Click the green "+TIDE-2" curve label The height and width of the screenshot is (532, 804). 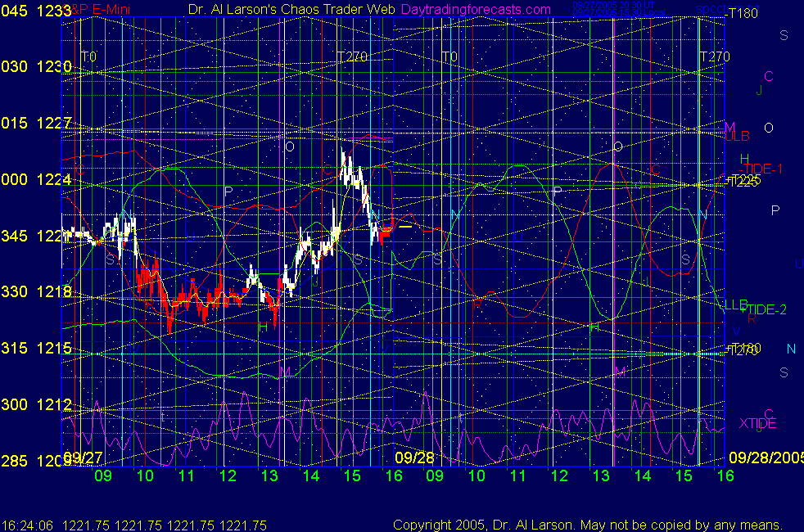point(764,309)
